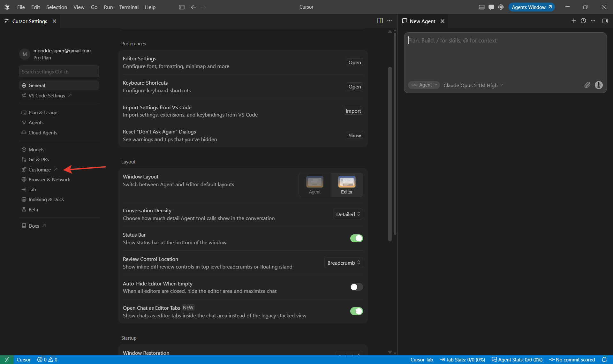Click Cursor logo in menu bar
Image resolution: width=613 pixels, height=364 pixels.
(x=7, y=7)
